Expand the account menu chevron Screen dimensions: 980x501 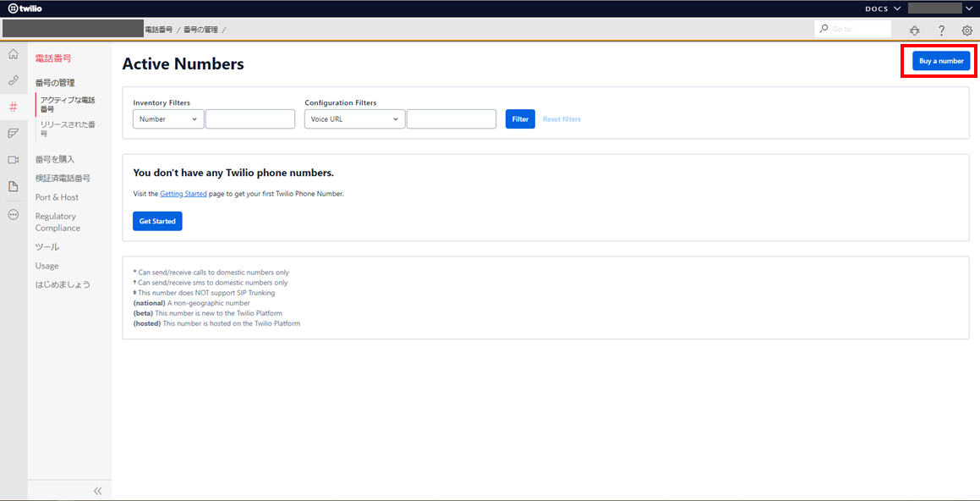[x=969, y=8]
